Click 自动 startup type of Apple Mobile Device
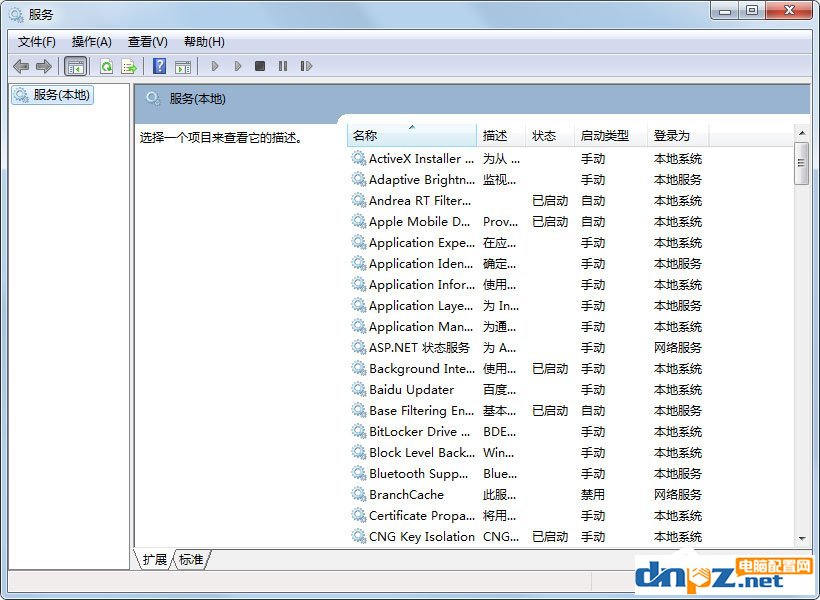The image size is (820, 600). [x=593, y=221]
